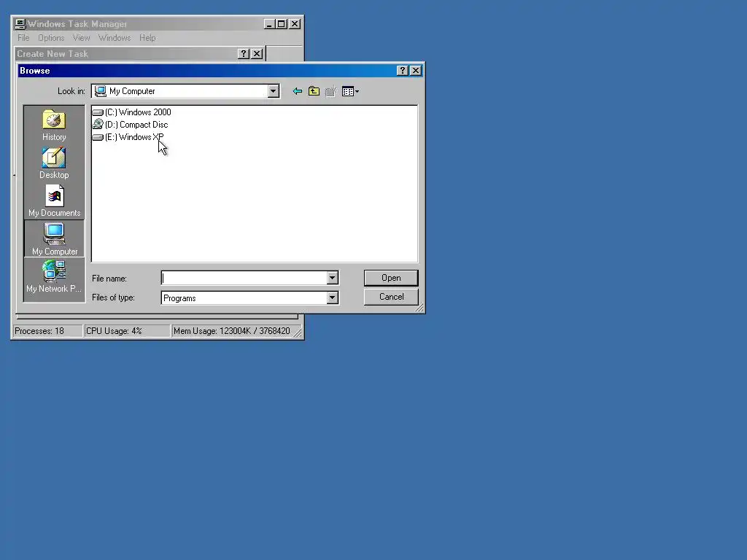Click 'CPU Usage: 4%' in the status bar
This screenshot has height=560, width=747.
(114, 331)
